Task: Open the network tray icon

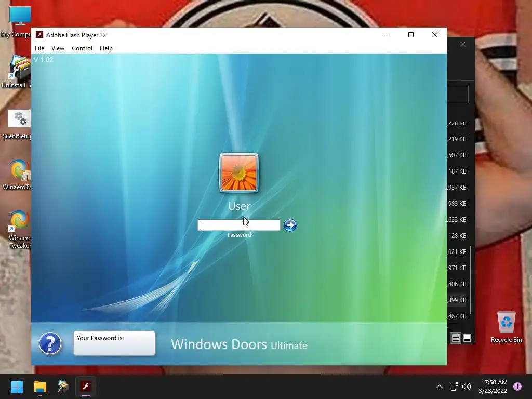Action: [454, 387]
